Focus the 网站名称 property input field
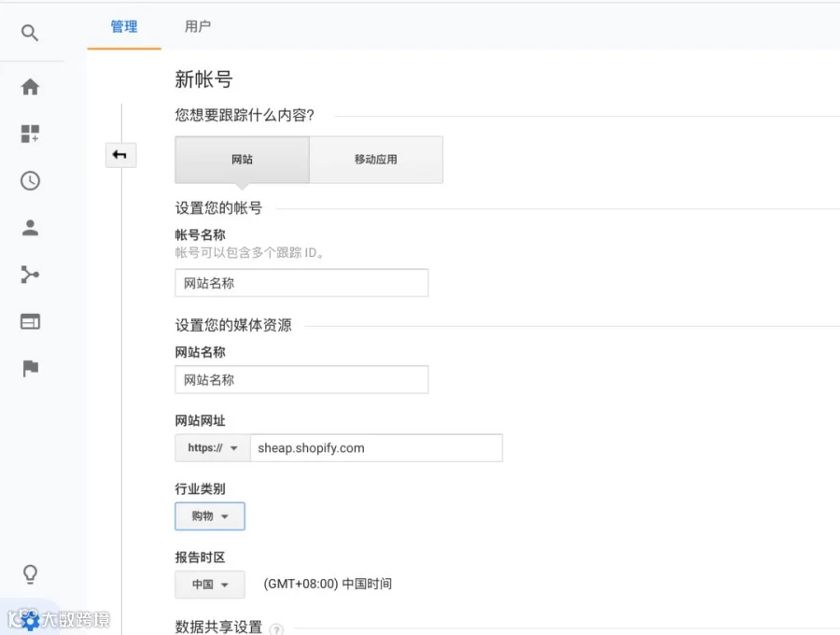 pyautogui.click(x=301, y=379)
